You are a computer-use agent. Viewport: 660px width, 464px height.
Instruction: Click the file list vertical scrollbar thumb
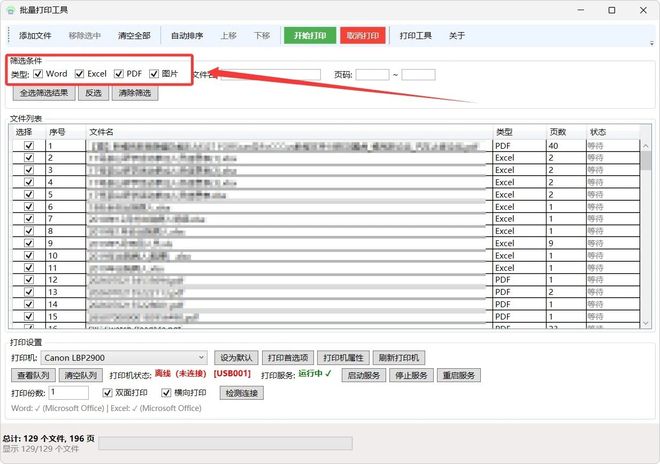click(646, 160)
